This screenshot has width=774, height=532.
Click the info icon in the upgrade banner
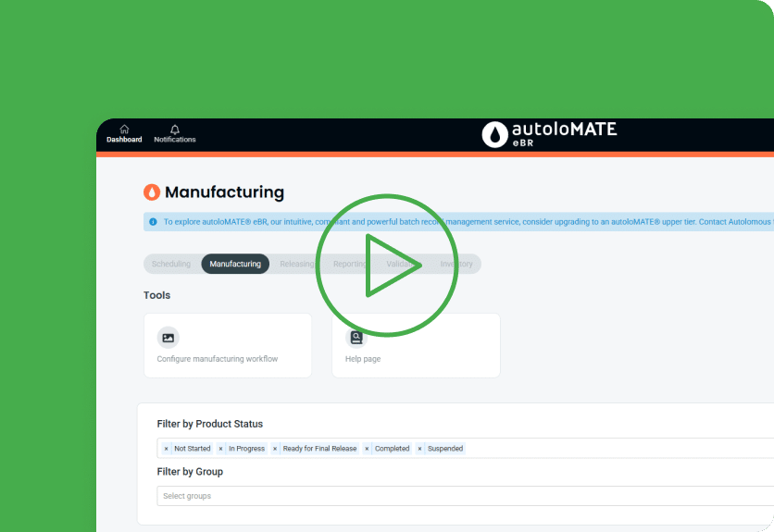tap(153, 222)
